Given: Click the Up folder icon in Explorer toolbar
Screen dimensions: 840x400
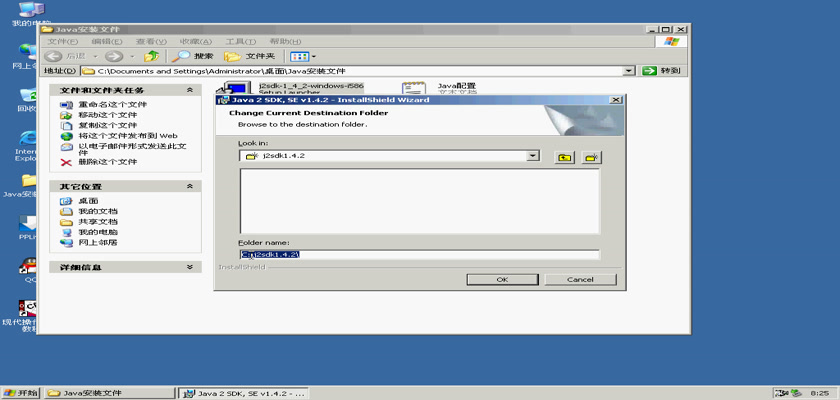Looking at the screenshot, I should 152,56.
